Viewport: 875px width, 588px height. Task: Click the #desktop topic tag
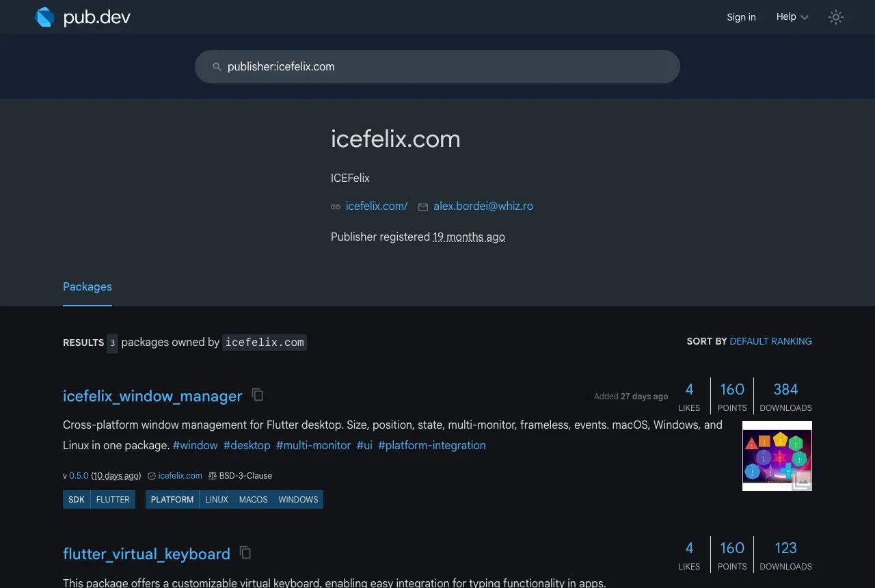(x=247, y=445)
